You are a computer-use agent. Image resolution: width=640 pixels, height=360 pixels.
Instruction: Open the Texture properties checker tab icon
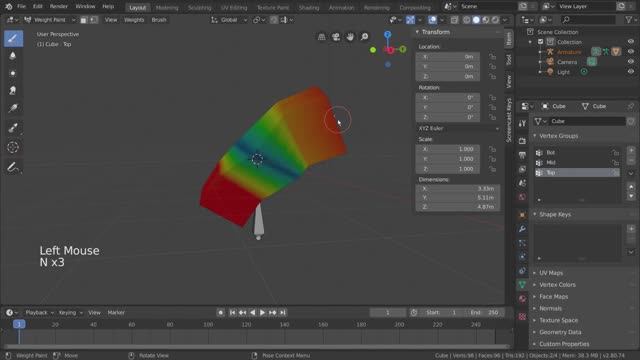click(x=522, y=316)
